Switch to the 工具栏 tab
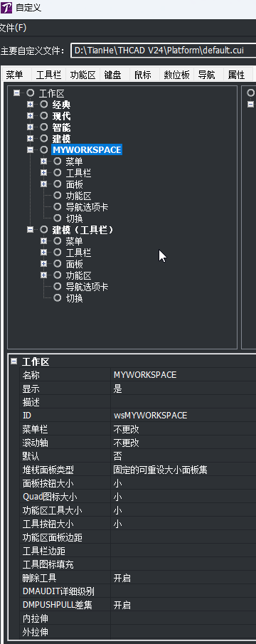This screenshot has width=256, height=644. 48,75
